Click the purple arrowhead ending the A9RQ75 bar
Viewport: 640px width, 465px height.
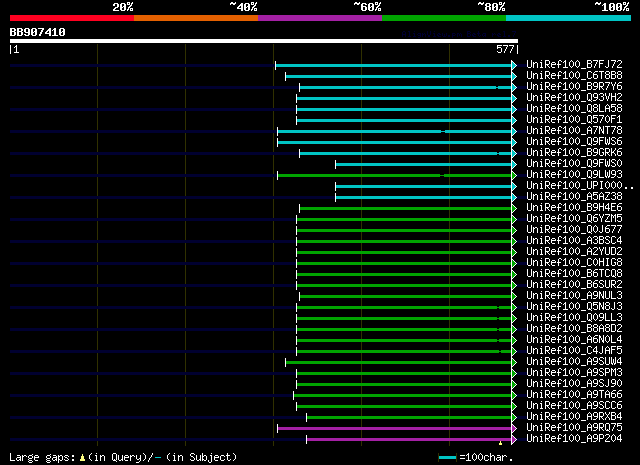514,428
